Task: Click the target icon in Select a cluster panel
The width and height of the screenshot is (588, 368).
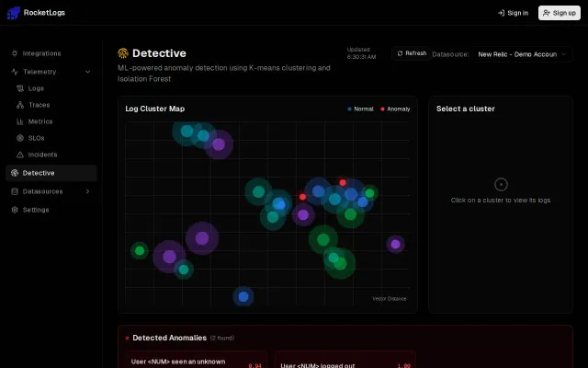Action: [501, 184]
